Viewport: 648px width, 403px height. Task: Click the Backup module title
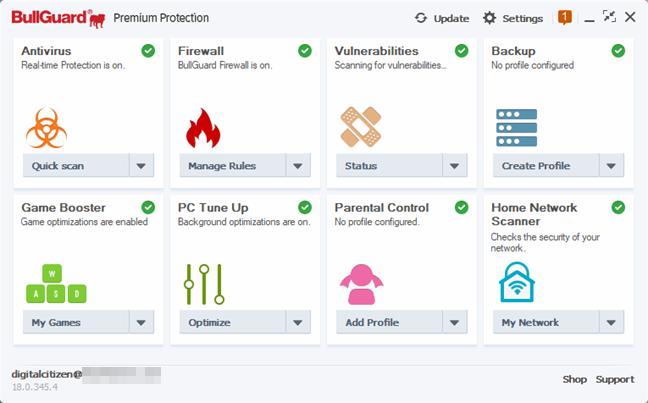click(x=513, y=51)
